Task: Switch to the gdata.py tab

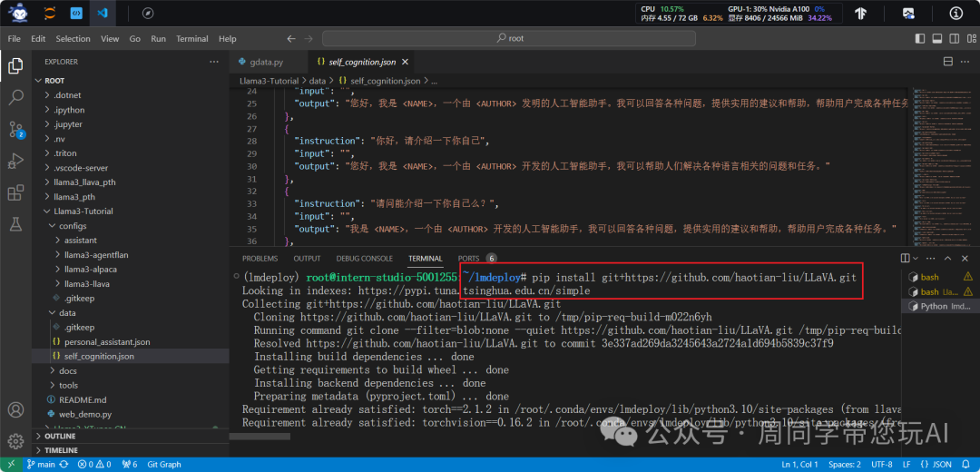Action: pos(268,62)
